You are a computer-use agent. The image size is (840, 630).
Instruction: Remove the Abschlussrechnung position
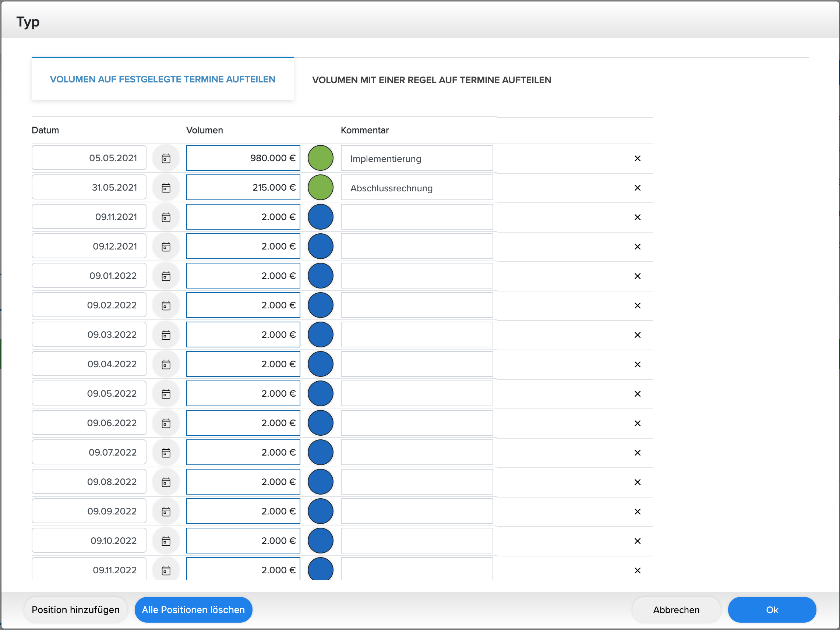(637, 188)
